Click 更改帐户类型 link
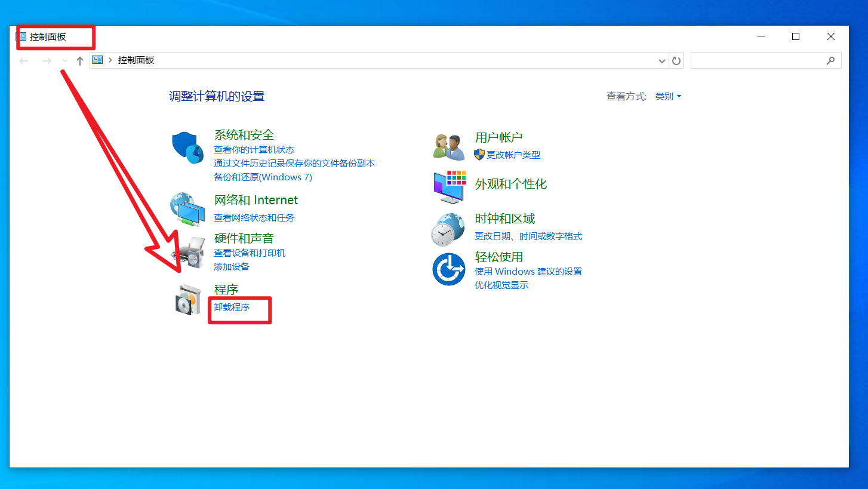Screen dimensions: 868x489 (513, 155)
